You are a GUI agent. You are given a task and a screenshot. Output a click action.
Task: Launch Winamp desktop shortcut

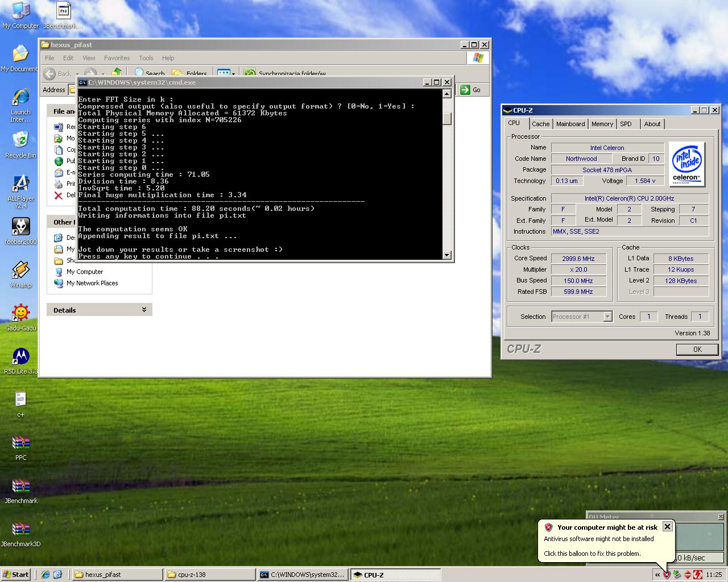coord(20,275)
